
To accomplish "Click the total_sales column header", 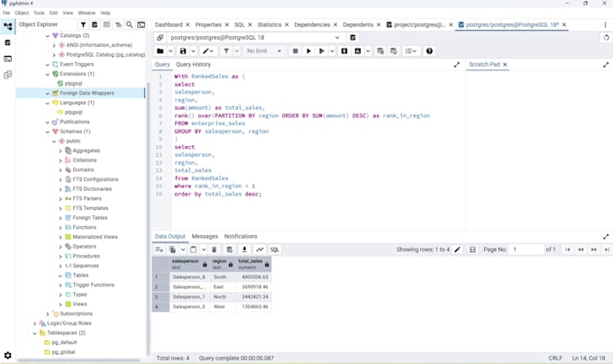I will [x=253, y=264].
